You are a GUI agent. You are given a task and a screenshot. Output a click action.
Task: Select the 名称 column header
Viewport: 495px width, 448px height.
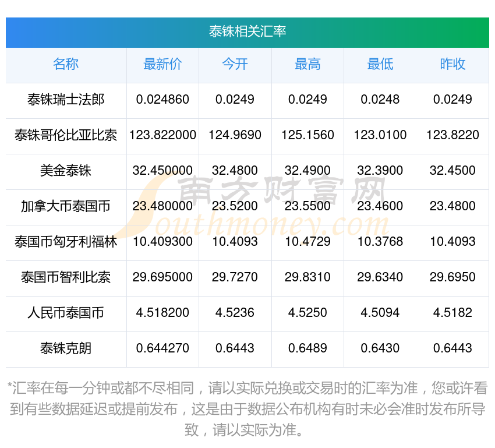(66, 64)
